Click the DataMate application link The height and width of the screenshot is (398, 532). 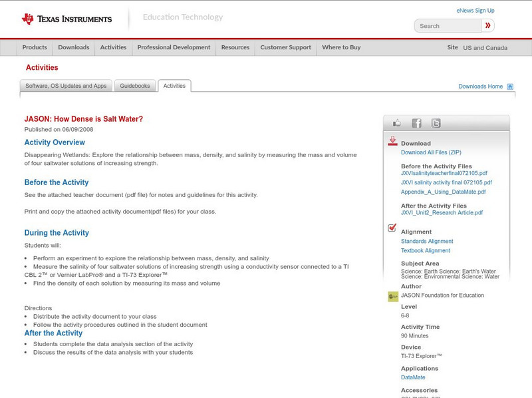(x=413, y=377)
